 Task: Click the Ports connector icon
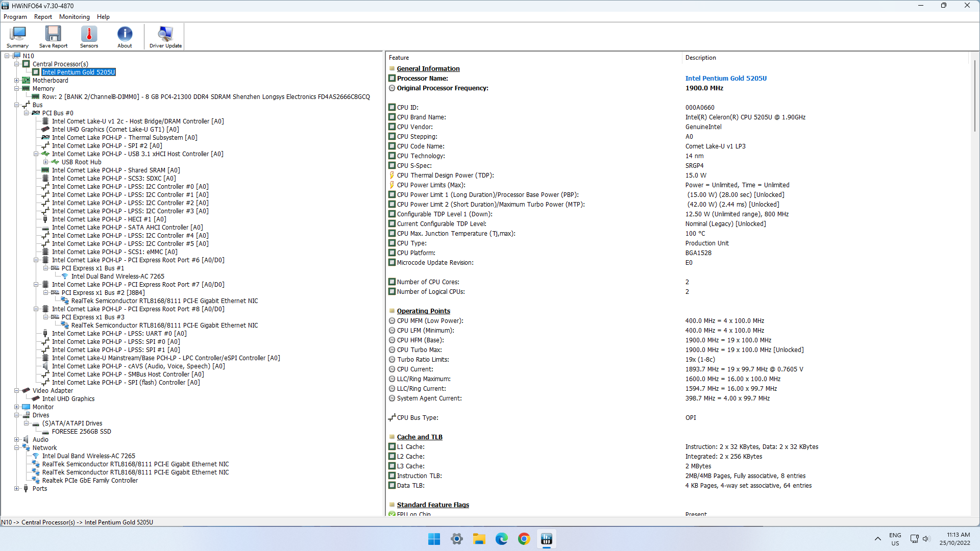26,489
